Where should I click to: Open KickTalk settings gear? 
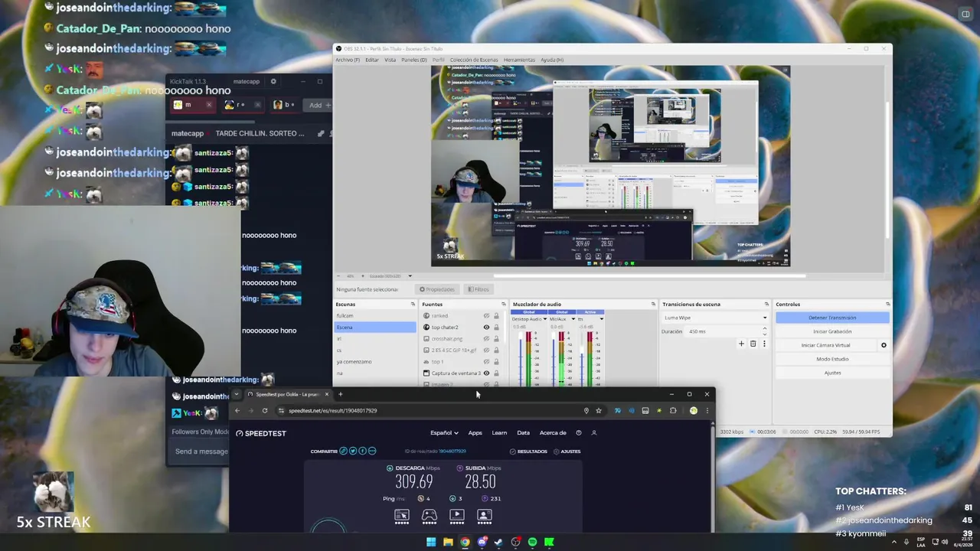pyautogui.click(x=273, y=81)
